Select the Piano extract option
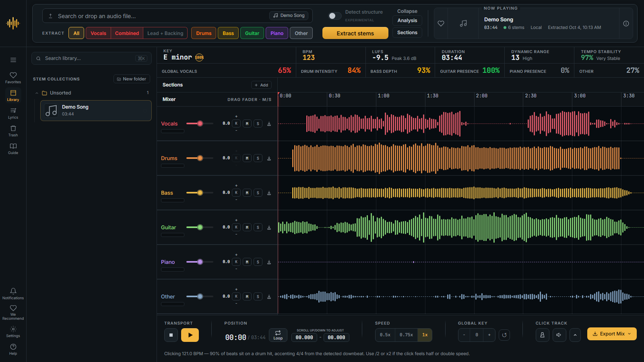Viewport: 644px width, 362px height. 277,33
